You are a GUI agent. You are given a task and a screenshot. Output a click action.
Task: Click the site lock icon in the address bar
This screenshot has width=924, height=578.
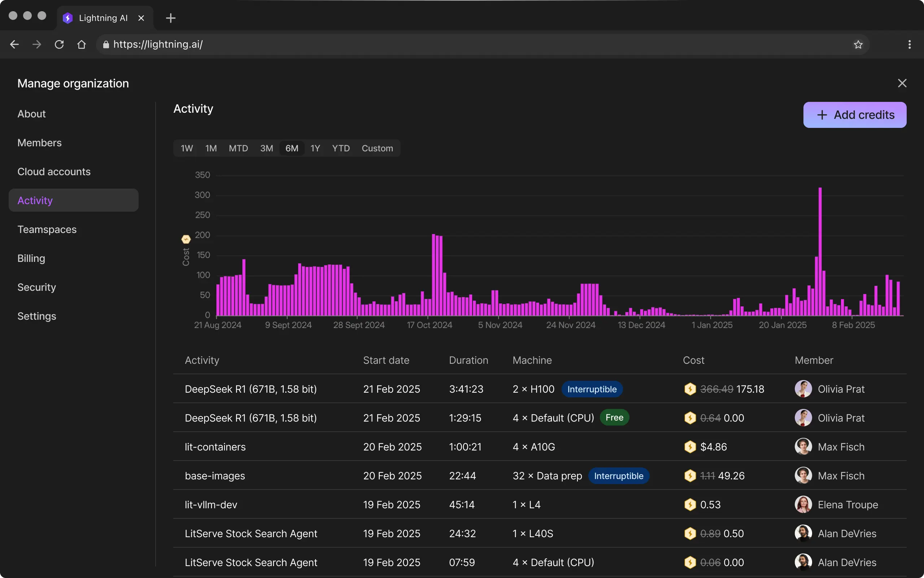pos(106,44)
